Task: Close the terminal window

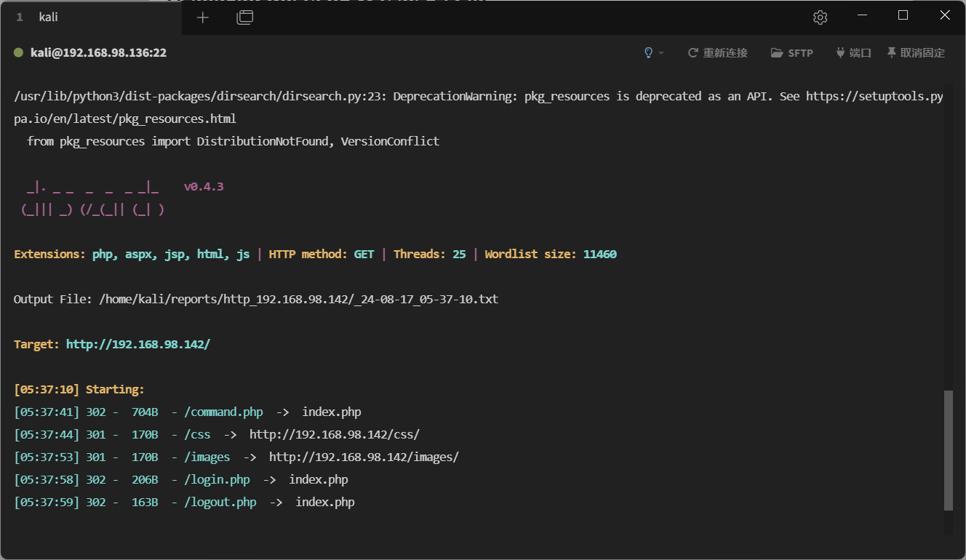Action: [944, 16]
